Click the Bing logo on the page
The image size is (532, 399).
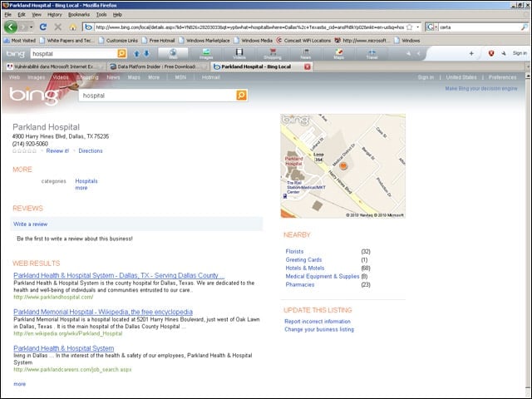(33, 96)
